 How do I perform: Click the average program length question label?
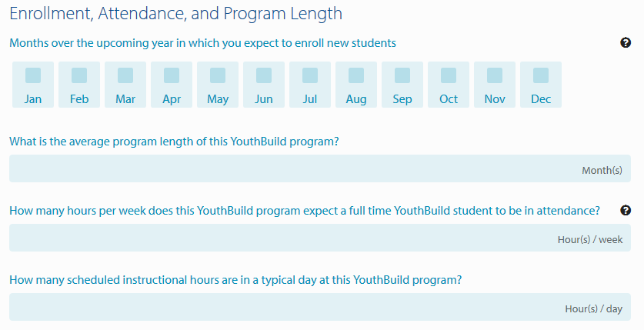175,142
